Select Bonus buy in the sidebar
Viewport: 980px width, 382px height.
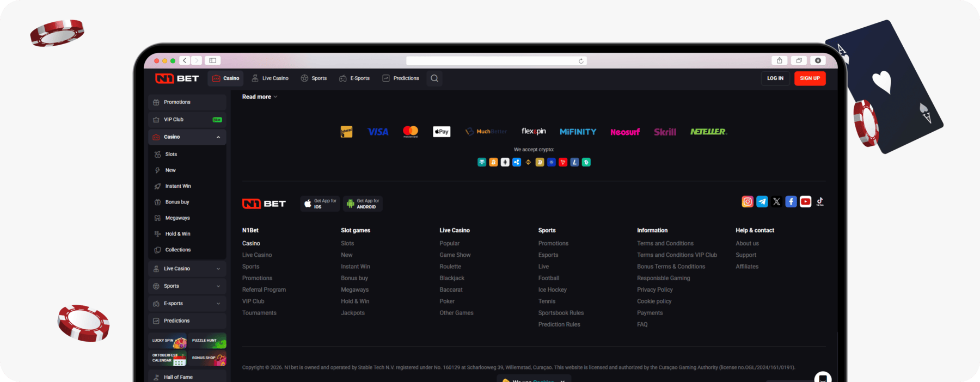click(187, 202)
